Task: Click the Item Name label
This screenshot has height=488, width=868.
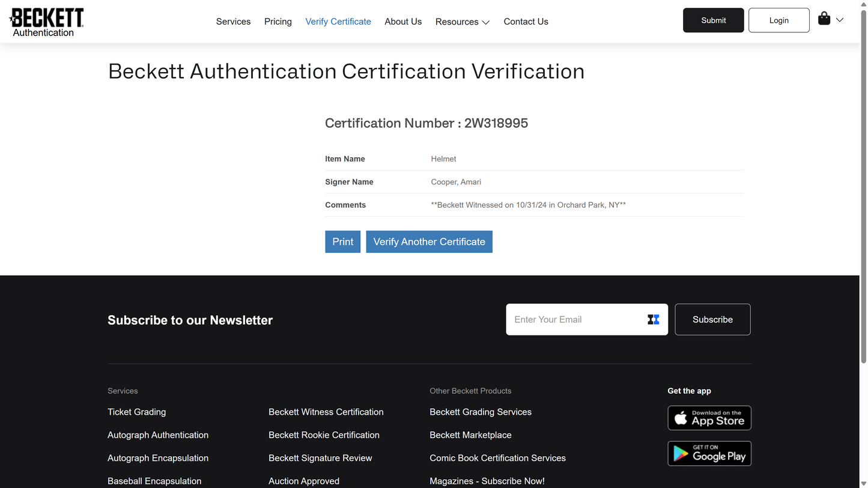Action: click(x=345, y=159)
